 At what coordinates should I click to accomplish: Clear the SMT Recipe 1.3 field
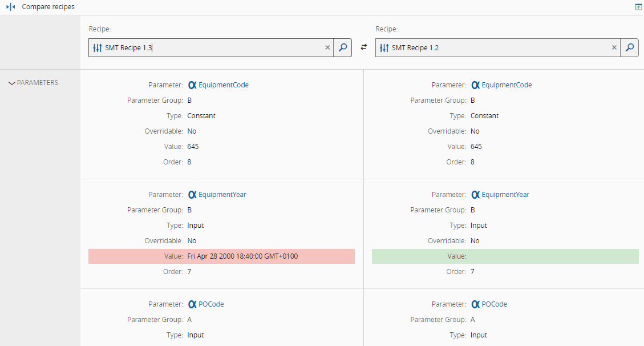(327, 48)
